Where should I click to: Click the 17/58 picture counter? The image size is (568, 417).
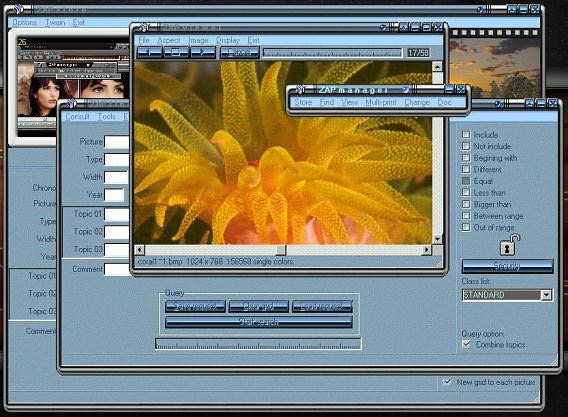coord(418,53)
